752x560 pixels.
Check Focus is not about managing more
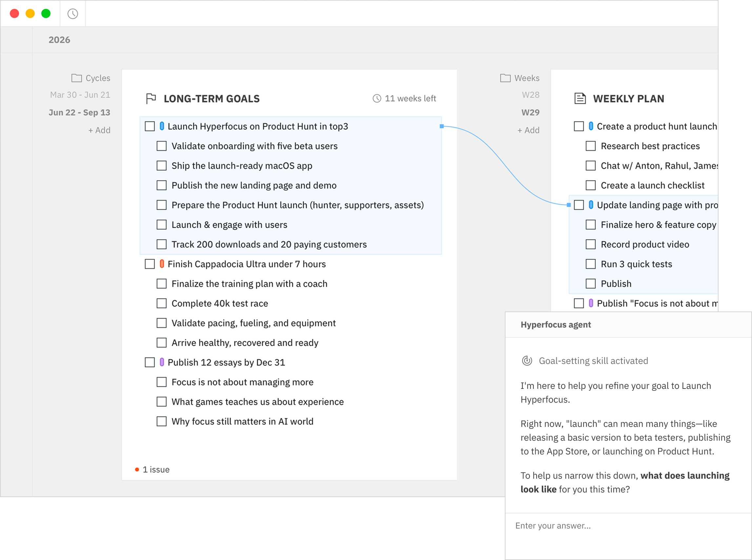coord(162,382)
